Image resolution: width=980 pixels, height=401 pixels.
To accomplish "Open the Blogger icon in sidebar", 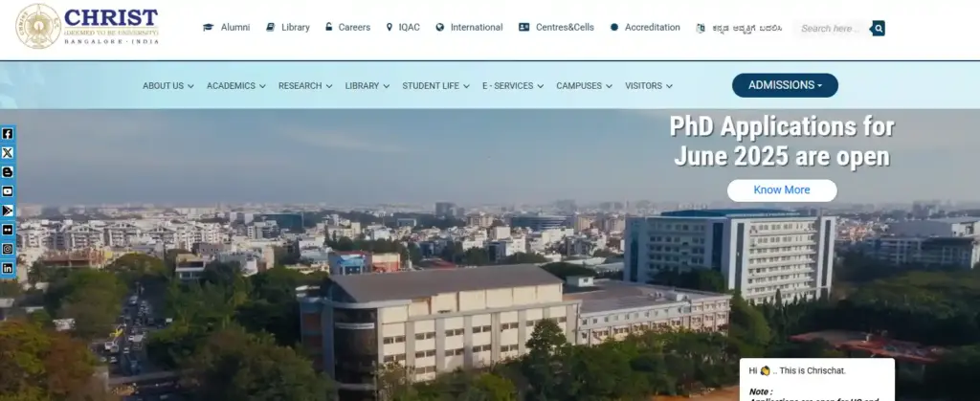I will (x=8, y=172).
